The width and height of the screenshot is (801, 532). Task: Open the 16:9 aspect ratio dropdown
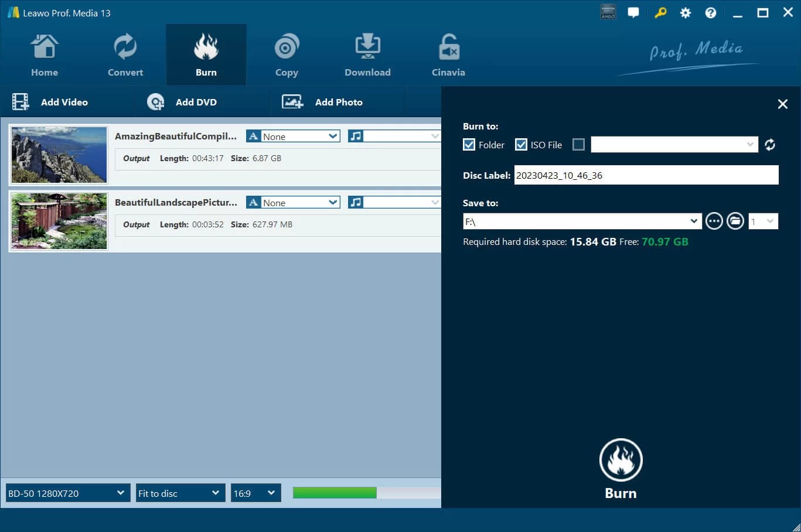pos(255,493)
